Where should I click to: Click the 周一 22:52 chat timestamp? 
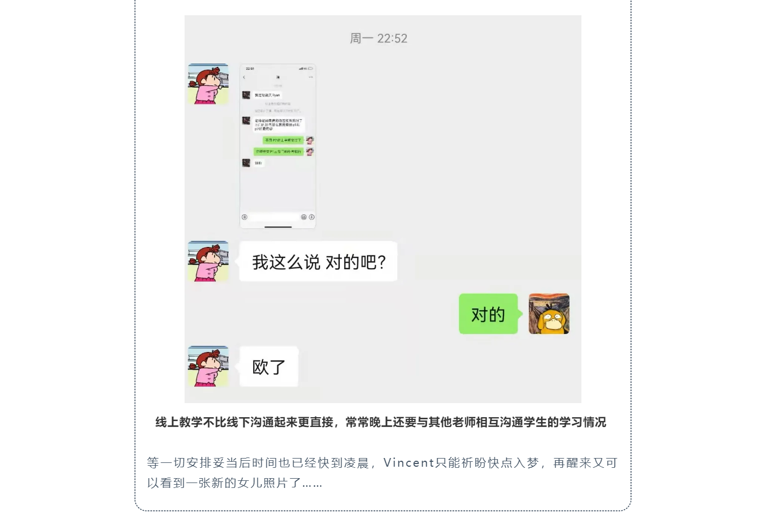(x=378, y=38)
